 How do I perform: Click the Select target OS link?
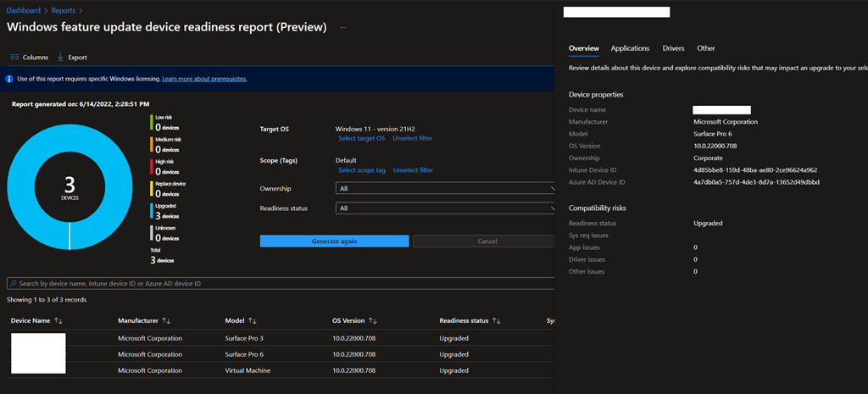point(361,138)
